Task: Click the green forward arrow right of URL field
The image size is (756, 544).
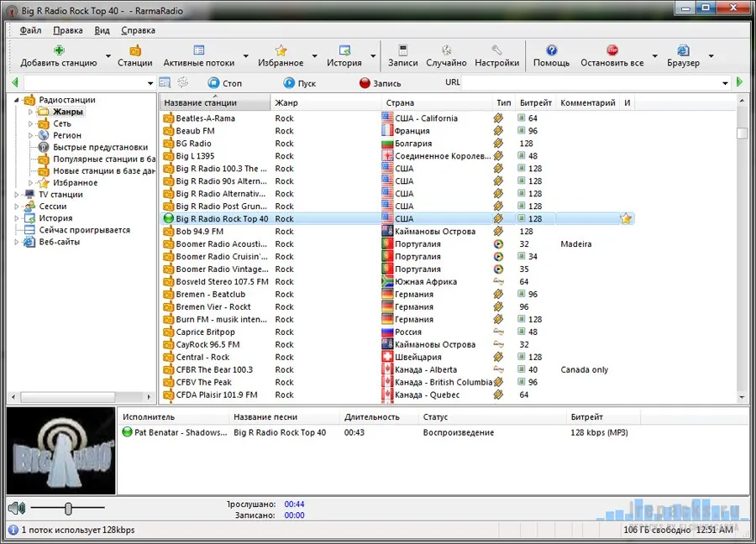Action: coord(739,82)
